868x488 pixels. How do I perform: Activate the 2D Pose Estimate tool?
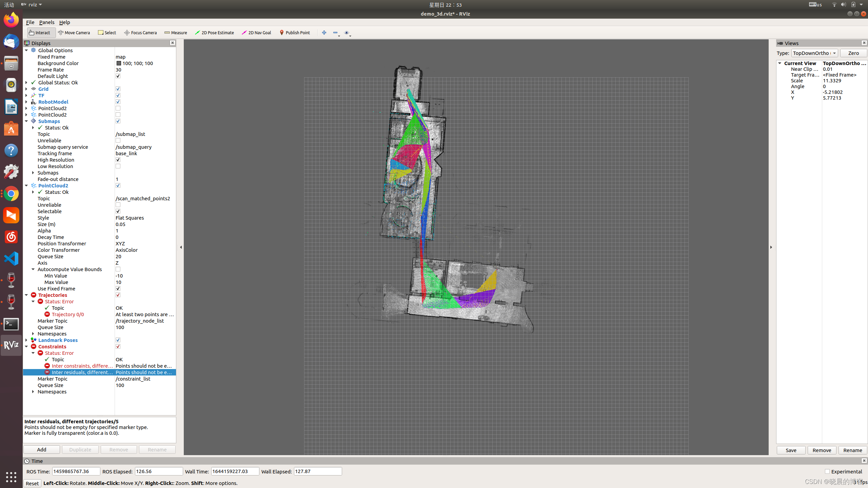(214, 33)
